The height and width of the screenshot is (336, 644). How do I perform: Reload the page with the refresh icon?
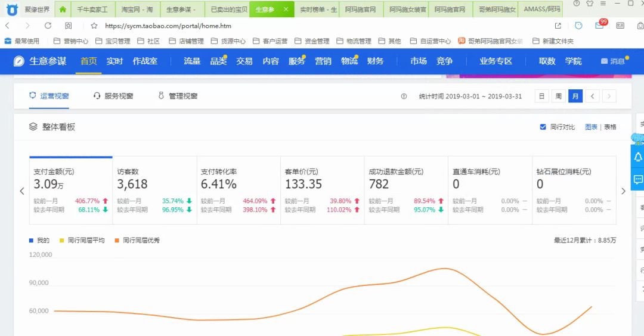pyautogui.click(x=48, y=26)
